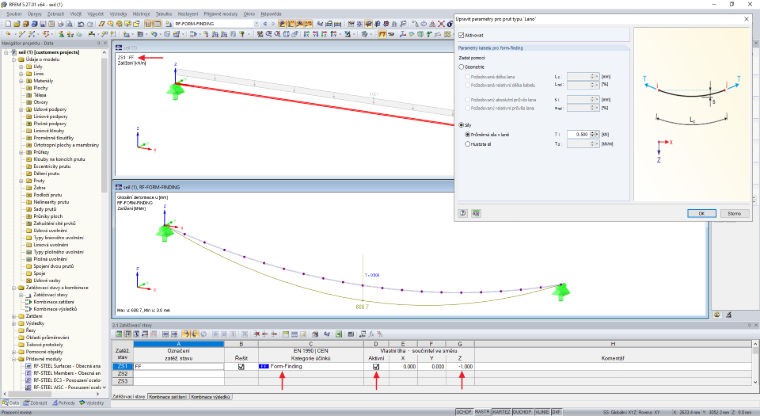Click the calculator icon in table toolbar
The image size is (760, 416).
350,334
